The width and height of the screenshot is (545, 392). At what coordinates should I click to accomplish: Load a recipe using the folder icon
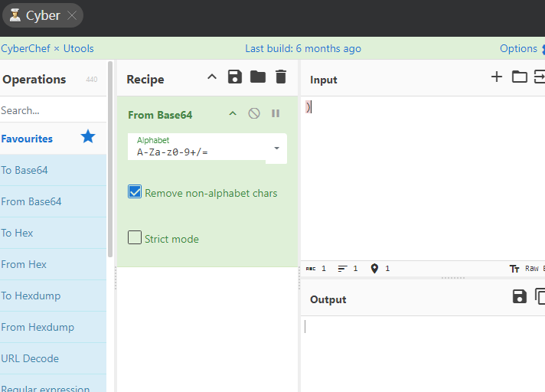click(258, 77)
